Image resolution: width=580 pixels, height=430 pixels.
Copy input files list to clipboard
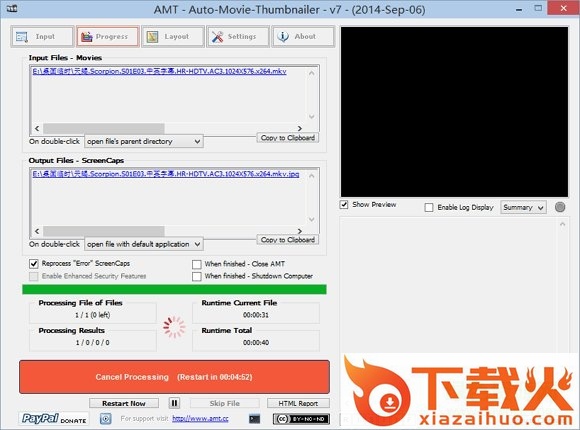click(x=288, y=138)
